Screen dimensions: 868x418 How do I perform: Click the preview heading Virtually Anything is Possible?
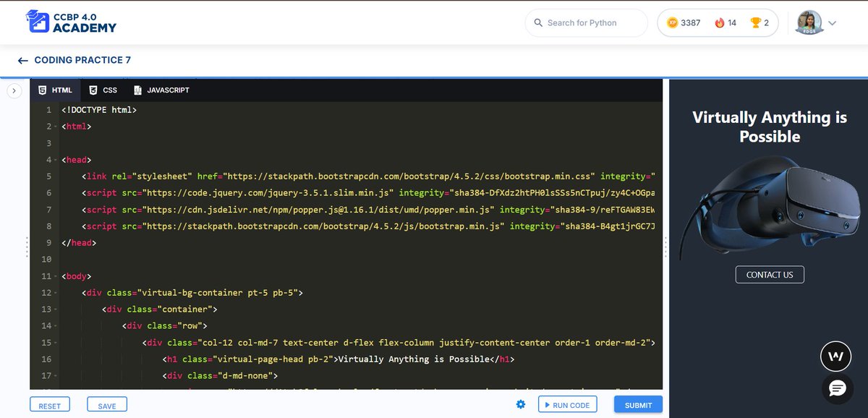(770, 127)
